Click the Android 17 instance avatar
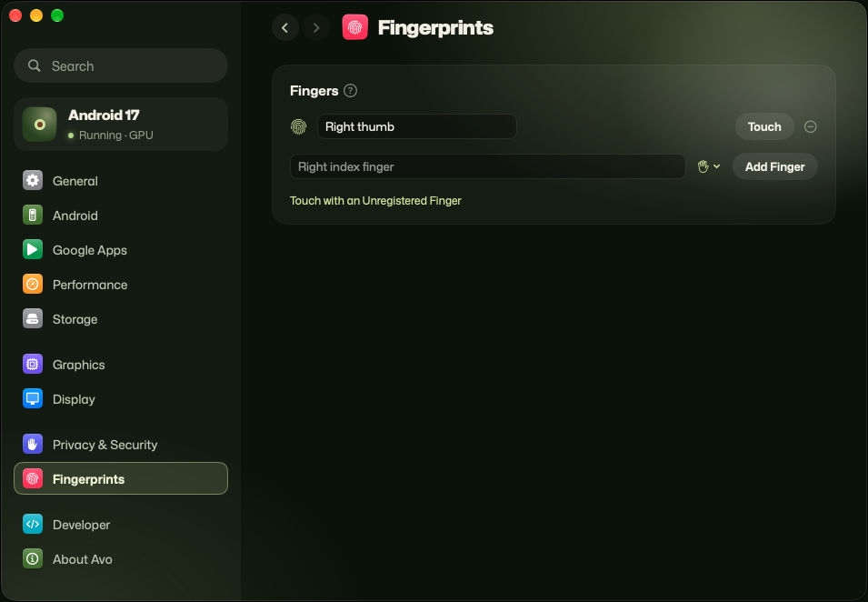The image size is (868, 602). pos(39,124)
